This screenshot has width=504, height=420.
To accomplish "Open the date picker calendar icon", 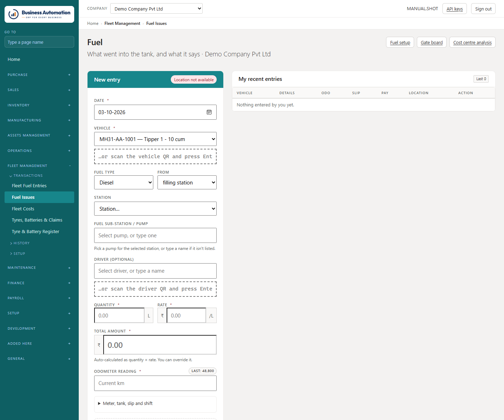I will 209,112.
